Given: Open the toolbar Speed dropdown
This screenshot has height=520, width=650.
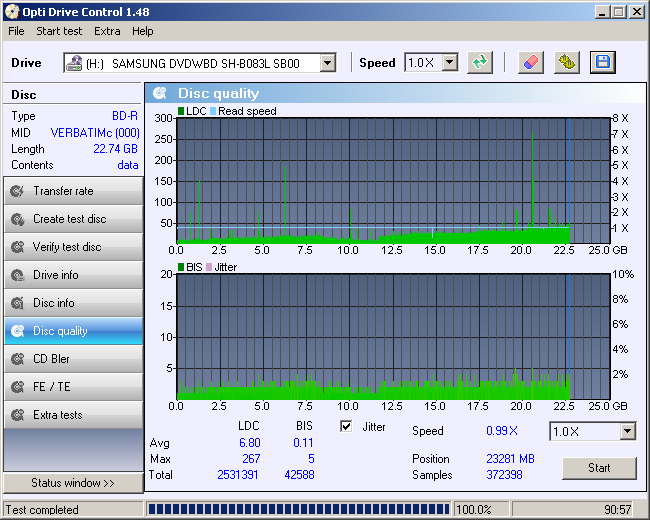Looking at the screenshot, I should [449, 63].
